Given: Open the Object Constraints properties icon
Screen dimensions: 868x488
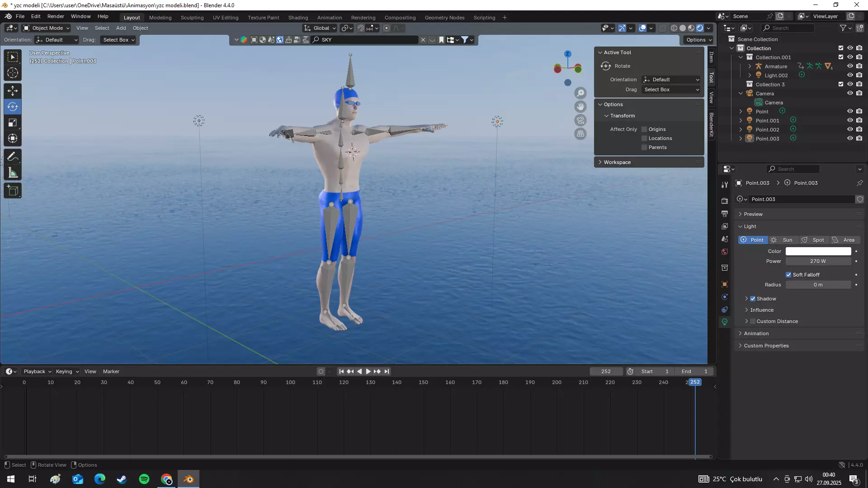Looking at the screenshot, I should (x=725, y=310).
